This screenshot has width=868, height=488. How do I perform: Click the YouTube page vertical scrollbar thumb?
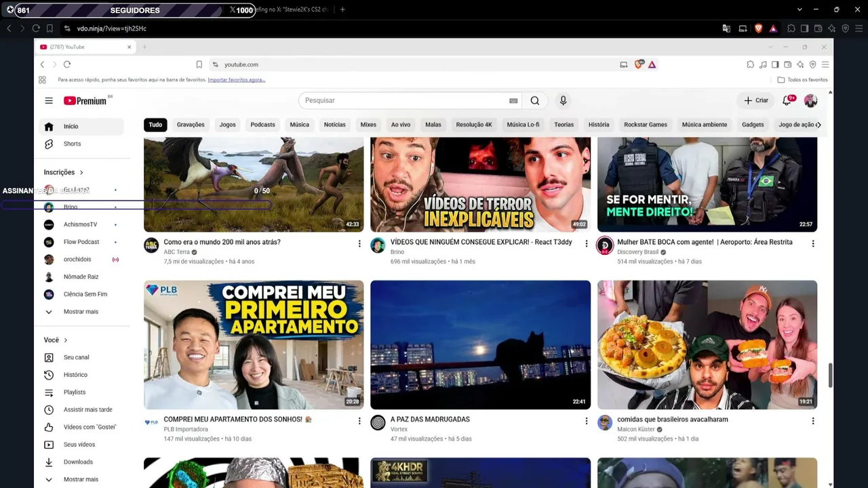830,375
